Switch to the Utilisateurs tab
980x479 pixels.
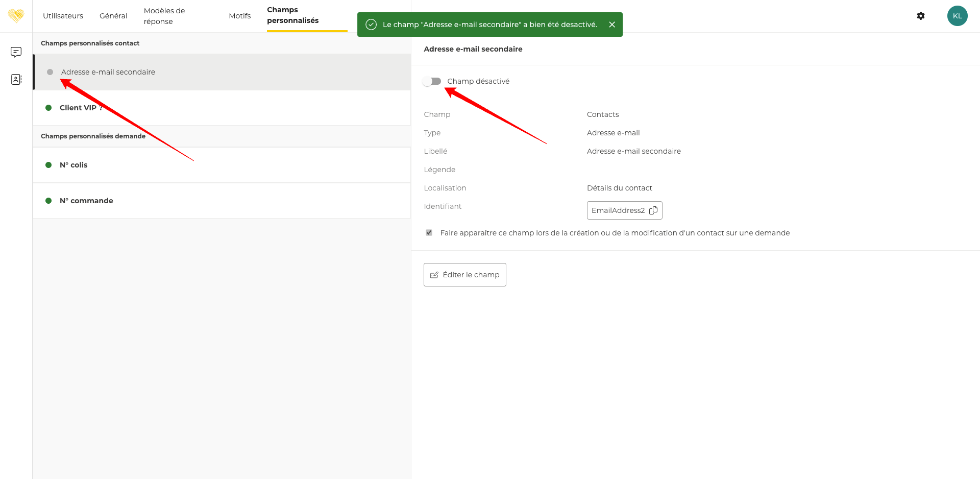[63, 16]
